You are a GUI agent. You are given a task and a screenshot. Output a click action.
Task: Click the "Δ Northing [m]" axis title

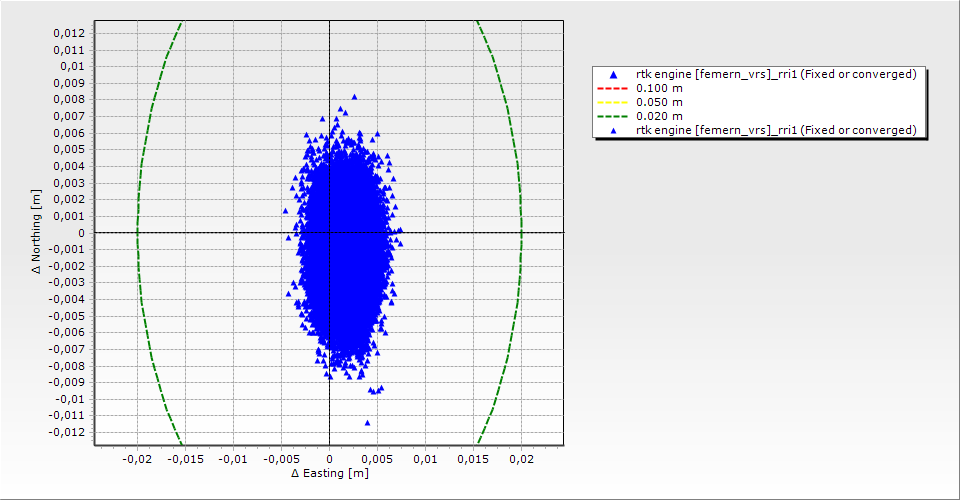pyautogui.click(x=38, y=232)
